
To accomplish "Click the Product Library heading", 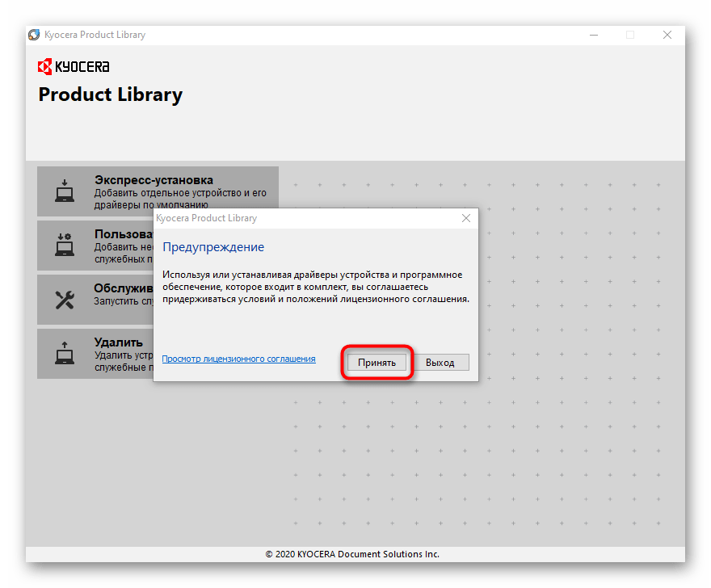I will (x=110, y=94).
